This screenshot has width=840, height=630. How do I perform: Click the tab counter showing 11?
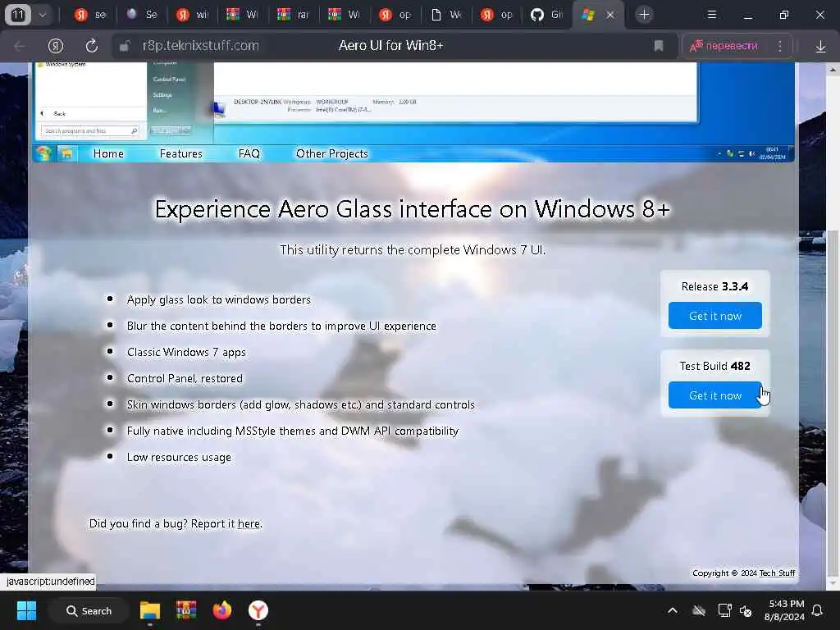pyautogui.click(x=18, y=15)
